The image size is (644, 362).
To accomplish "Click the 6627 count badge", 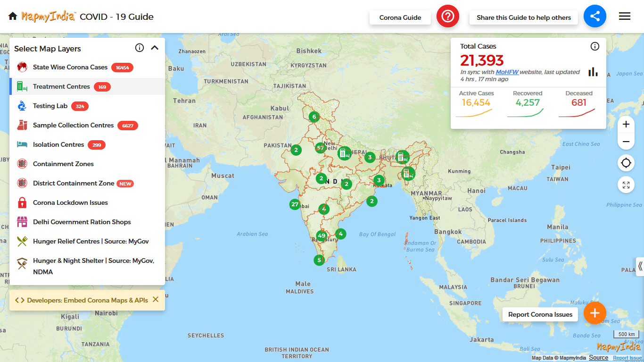I will coord(128,126).
